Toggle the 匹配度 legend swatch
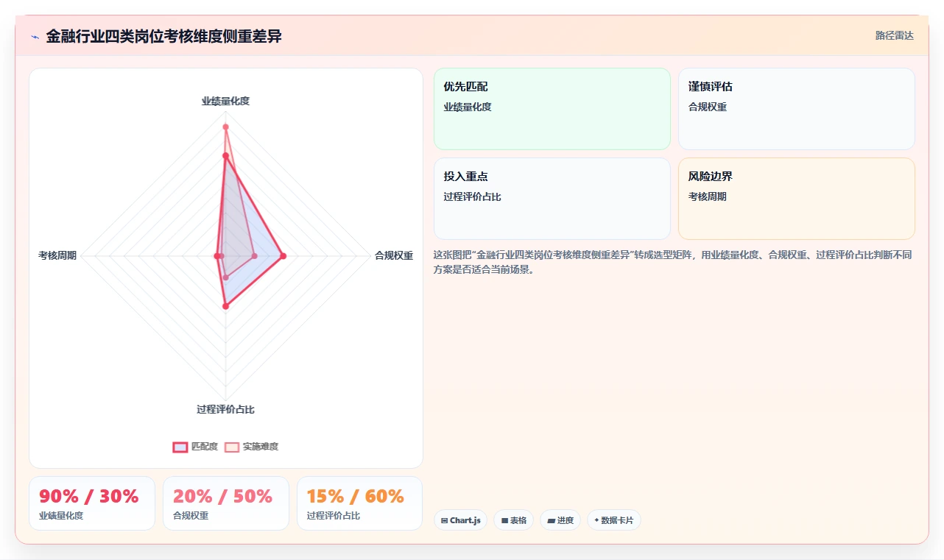The width and height of the screenshot is (944, 560). 180,447
